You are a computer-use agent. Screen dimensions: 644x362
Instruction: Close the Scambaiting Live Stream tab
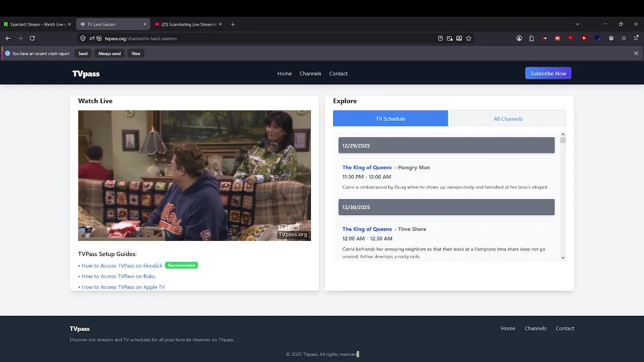pos(220,24)
